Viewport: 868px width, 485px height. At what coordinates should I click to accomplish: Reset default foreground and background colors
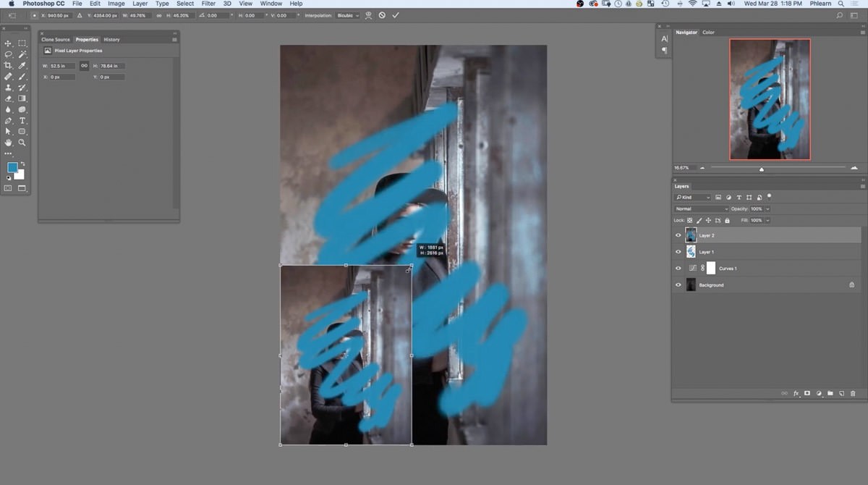(9, 178)
